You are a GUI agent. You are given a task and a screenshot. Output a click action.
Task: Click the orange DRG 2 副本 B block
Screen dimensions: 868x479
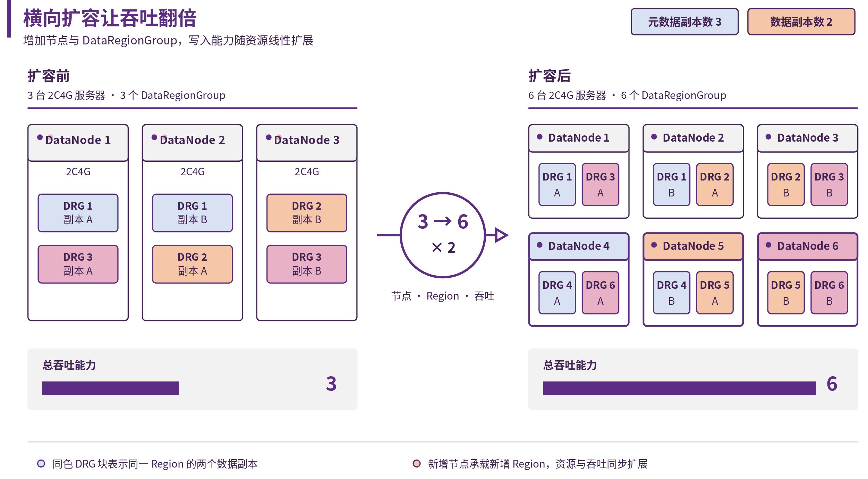tap(307, 213)
